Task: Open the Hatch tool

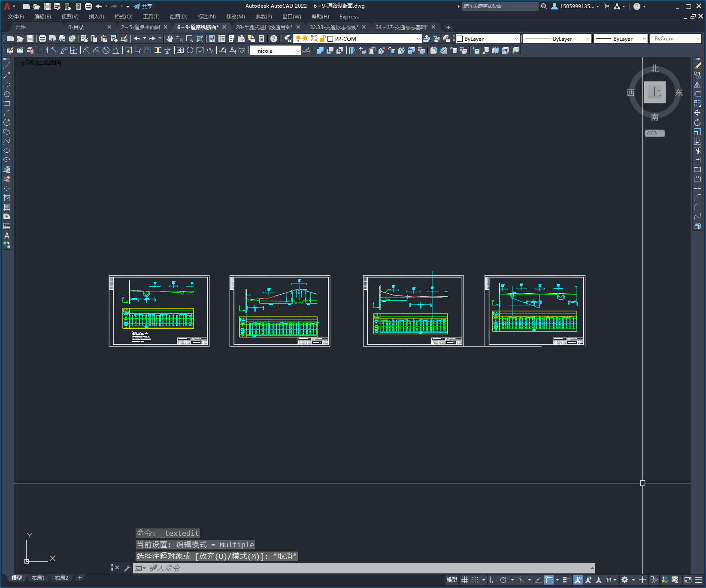Action: pos(7,198)
